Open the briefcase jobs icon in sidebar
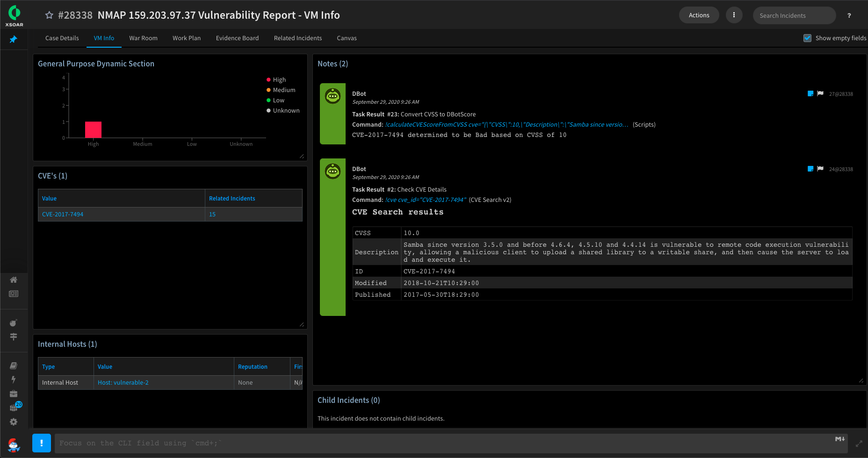 pyautogui.click(x=14, y=394)
